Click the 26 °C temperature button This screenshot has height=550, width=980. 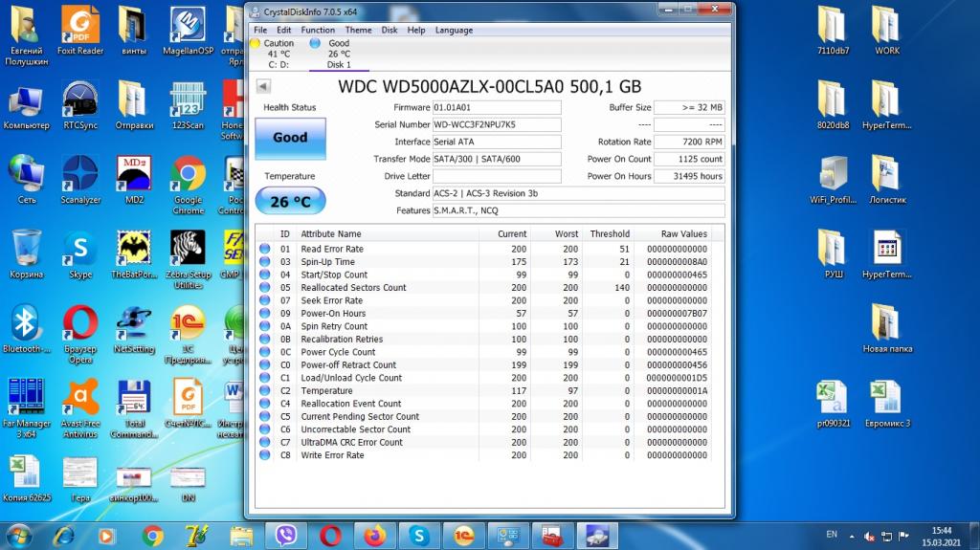point(290,201)
